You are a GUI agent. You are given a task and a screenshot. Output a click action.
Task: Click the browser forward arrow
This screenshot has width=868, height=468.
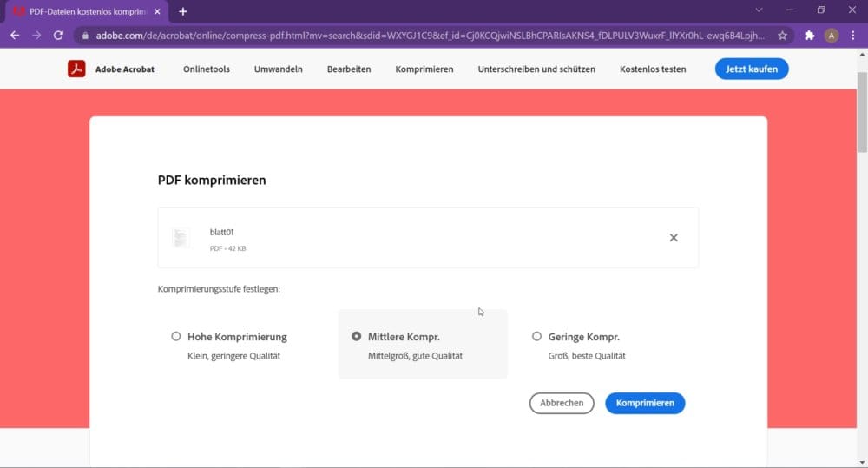pos(36,36)
